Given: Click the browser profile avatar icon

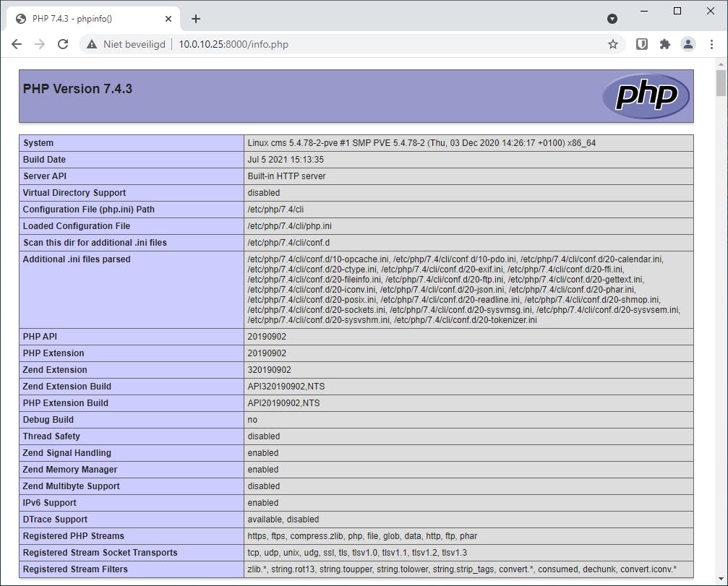Looking at the screenshot, I should coord(688,44).
